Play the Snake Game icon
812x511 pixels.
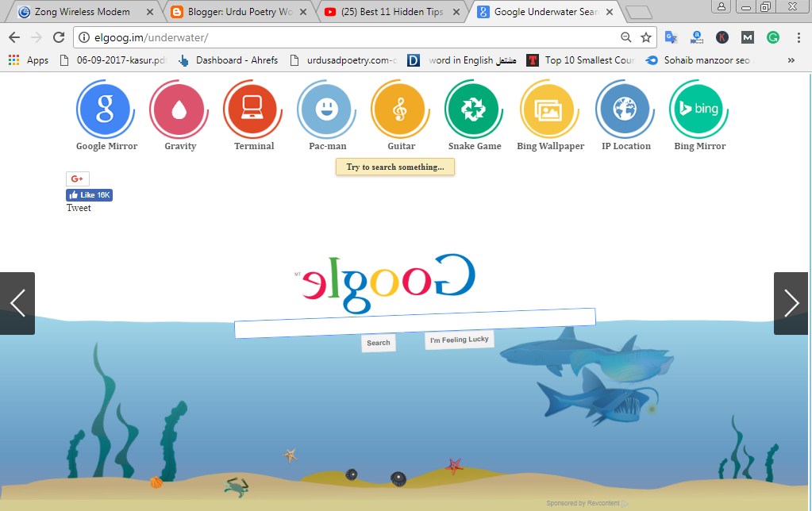coord(474,109)
